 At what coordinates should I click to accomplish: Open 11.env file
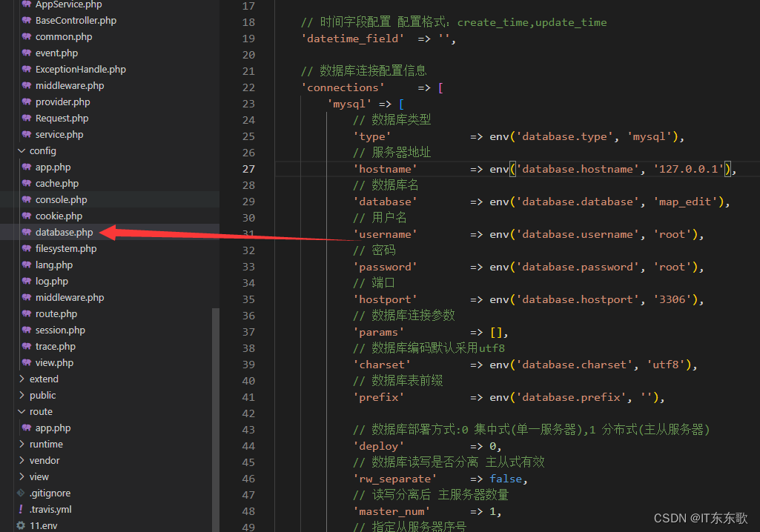click(x=43, y=525)
